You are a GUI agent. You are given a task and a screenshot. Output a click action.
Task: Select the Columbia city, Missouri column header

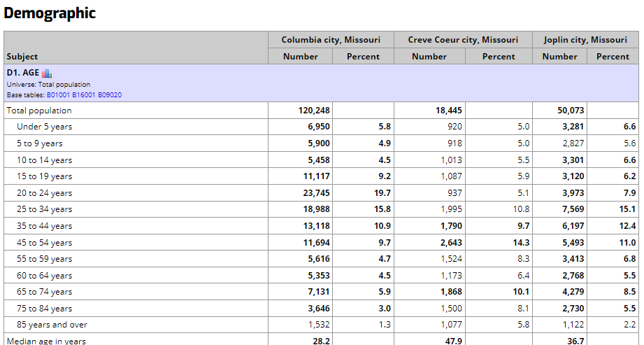[331, 40]
